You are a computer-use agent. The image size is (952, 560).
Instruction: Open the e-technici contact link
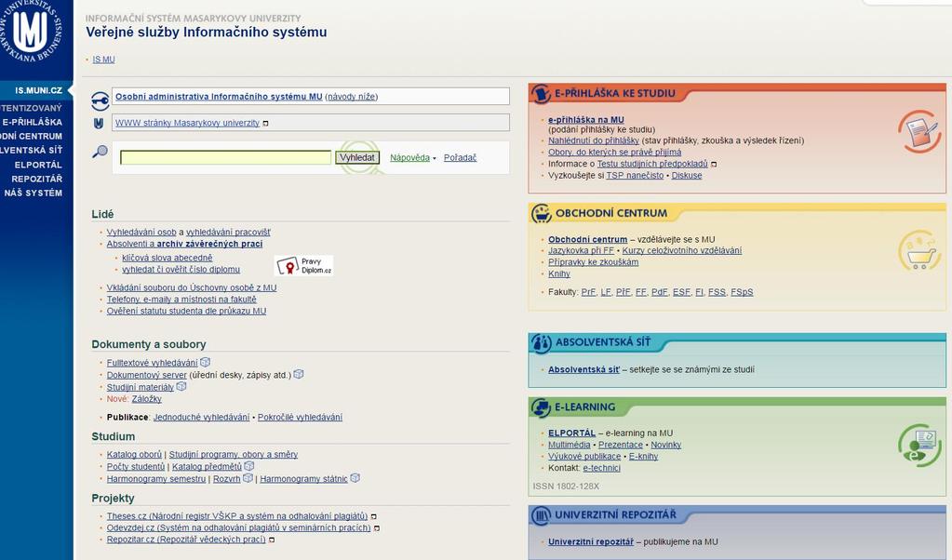pos(601,468)
